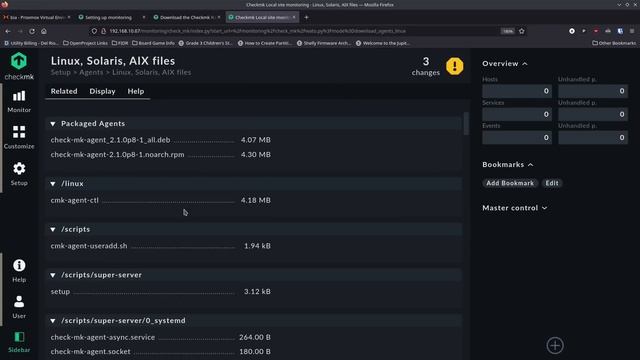This screenshot has height=360, width=640.
Task: Collapse the /scripts/super-server/0_systemd section
Action: [53, 321]
